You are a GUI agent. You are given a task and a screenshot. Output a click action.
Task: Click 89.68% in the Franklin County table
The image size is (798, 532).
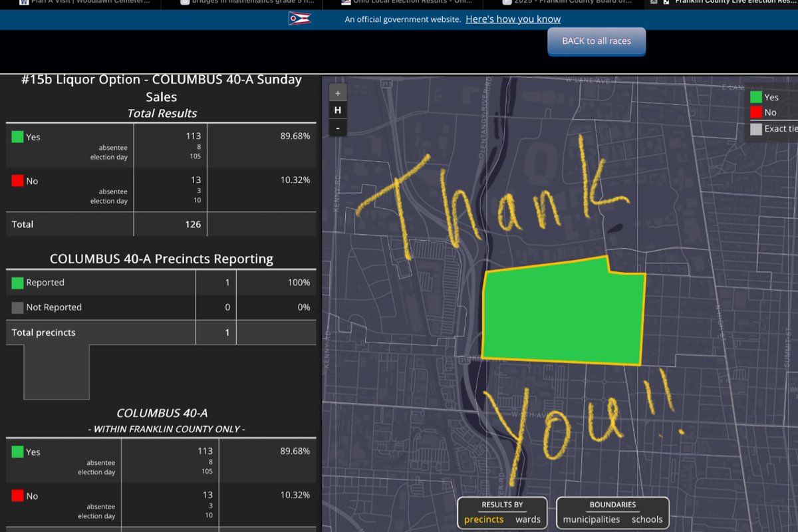point(295,451)
